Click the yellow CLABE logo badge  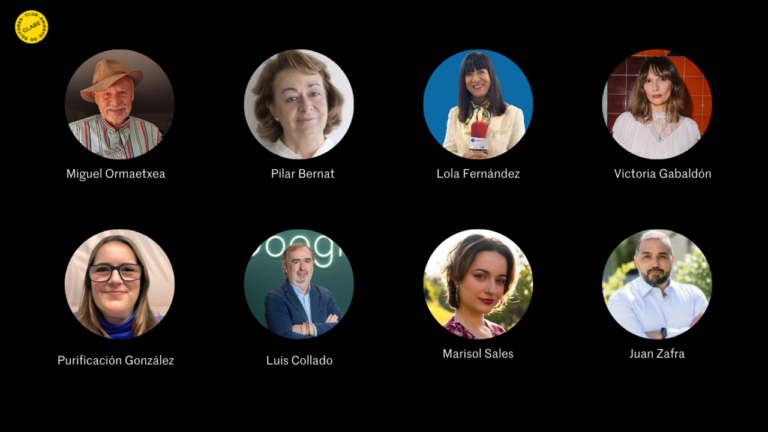(x=31, y=26)
